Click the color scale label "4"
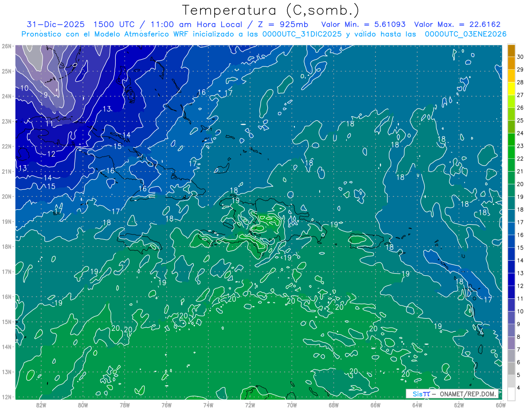 pos(519,388)
